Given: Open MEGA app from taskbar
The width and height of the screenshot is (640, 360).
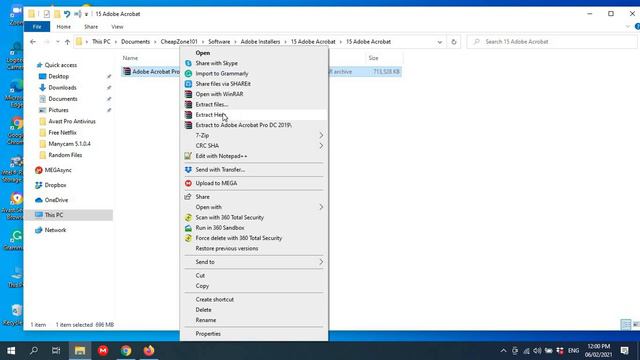Looking at the screenshot, I should point(103,351).
